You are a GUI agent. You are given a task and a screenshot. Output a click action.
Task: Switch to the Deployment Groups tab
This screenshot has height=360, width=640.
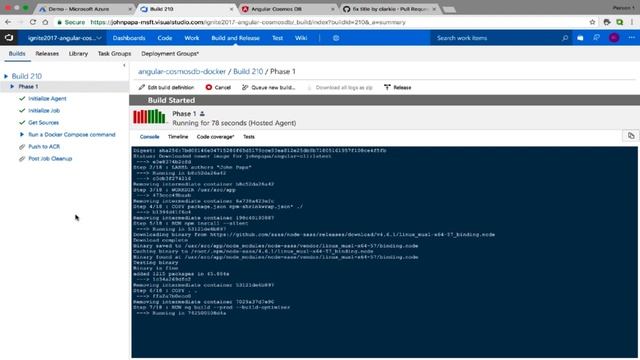tap(170, 53)
